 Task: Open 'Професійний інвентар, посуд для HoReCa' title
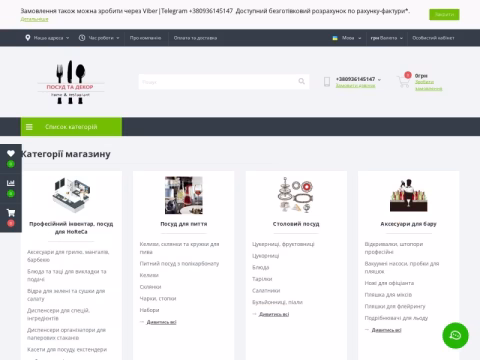point(71,228)
